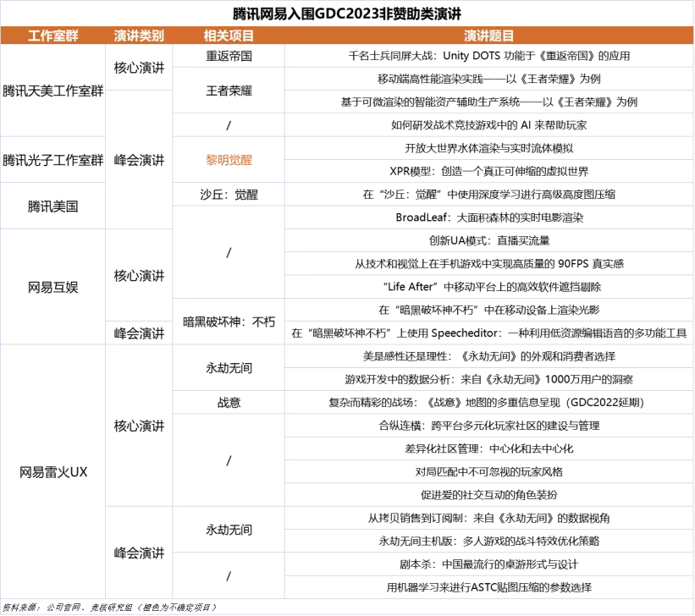Select the talk 促进爱的社交互动的角色装扮
This screenshot has height=616, width=695.
point(489,495)
